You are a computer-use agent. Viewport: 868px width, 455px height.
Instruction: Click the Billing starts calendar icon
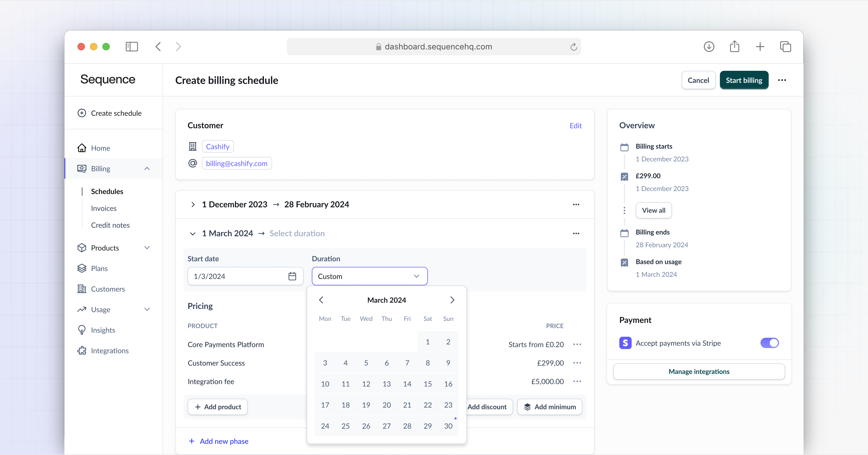pyautogui.click(x=624, y=147)
